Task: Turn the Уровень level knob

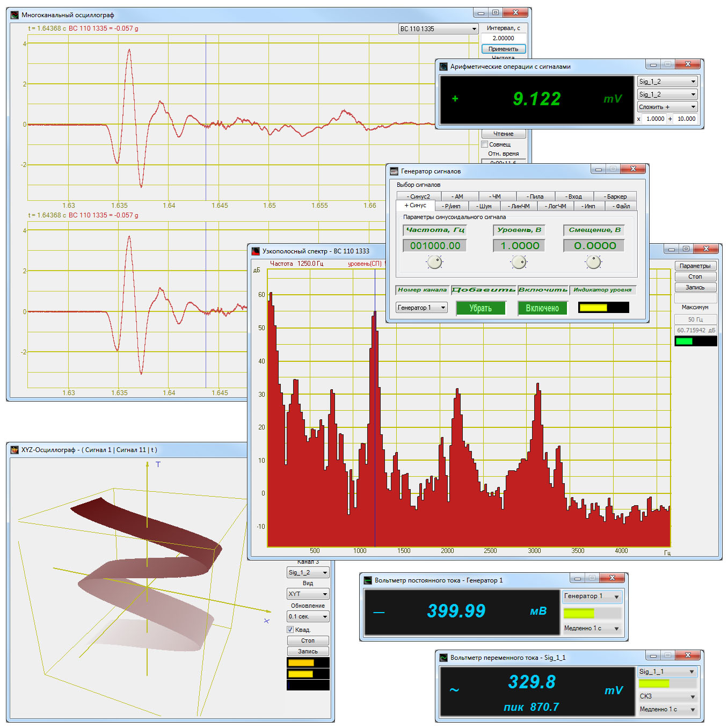Action: click(x=519, y=262)
